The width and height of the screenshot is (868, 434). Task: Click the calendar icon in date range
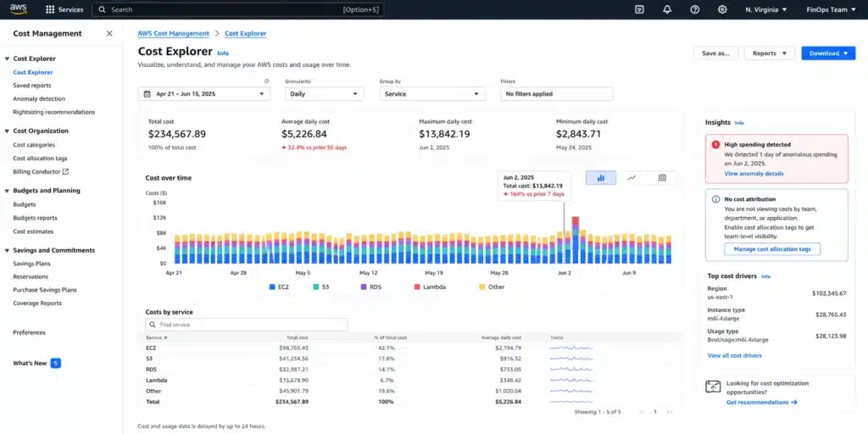tap(147, 94)
